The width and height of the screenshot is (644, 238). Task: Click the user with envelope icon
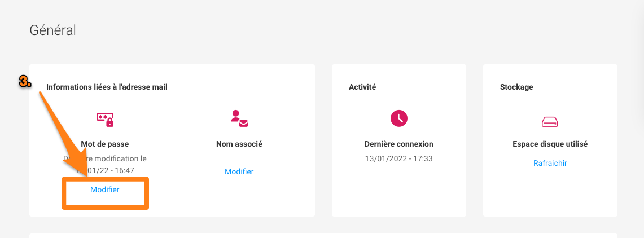[x=239, y=118]
